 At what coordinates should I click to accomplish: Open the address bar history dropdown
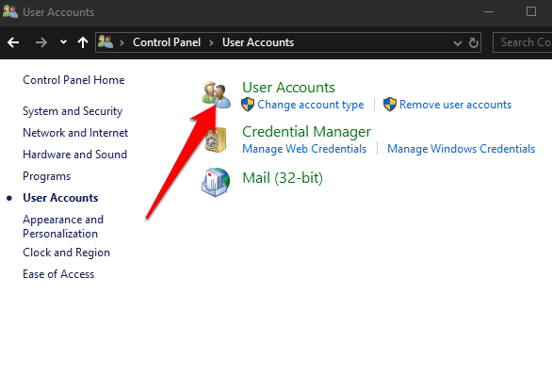457,43
